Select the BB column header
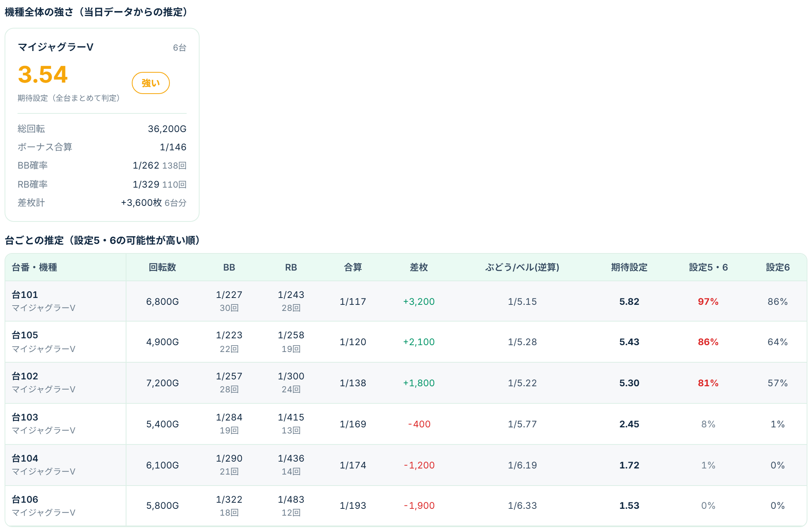 coord(229,267)
